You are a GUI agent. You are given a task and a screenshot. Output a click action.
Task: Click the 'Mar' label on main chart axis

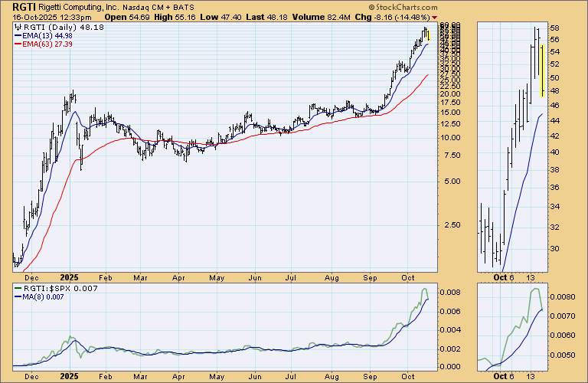[140, 278]
